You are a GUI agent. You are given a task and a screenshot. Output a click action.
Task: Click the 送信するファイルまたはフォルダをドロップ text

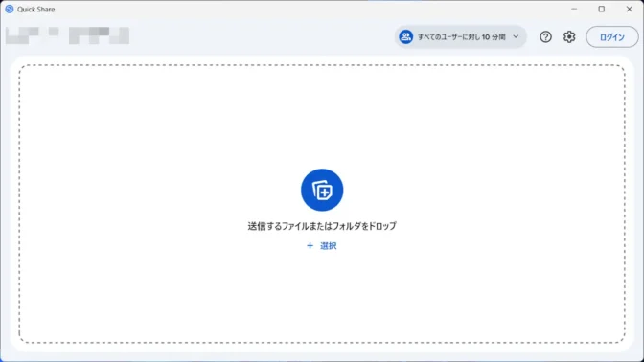pyautogui.click(x=322, y=226)
